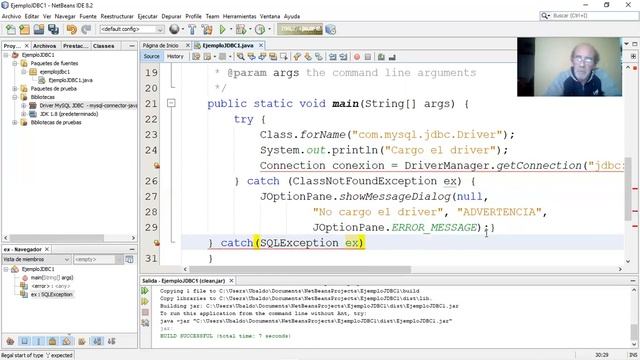640x360 pixels.
Task: Open the default config dropdown
Action: point(160,29)
